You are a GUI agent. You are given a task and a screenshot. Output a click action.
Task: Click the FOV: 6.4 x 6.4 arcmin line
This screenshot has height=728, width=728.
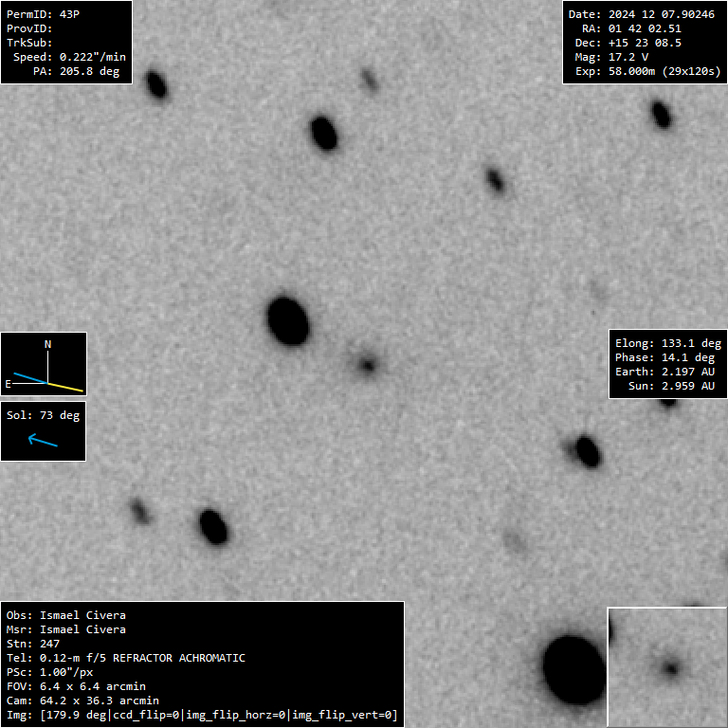(76, 686)
